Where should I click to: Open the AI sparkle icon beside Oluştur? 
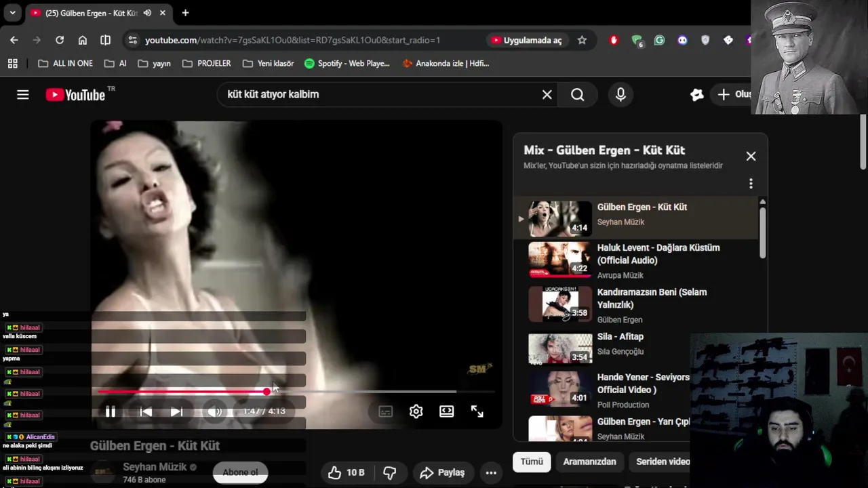click(696, 95)
